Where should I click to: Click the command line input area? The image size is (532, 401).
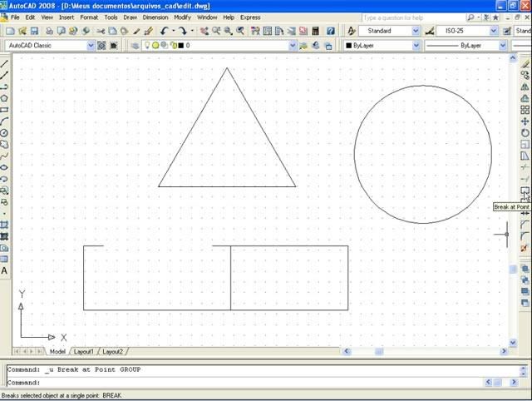(x=249, y=383)
